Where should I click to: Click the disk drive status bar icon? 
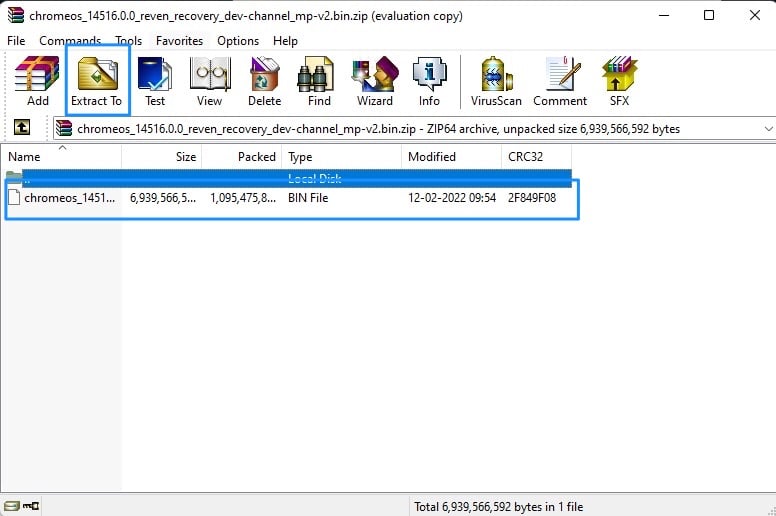pos(11,506)
